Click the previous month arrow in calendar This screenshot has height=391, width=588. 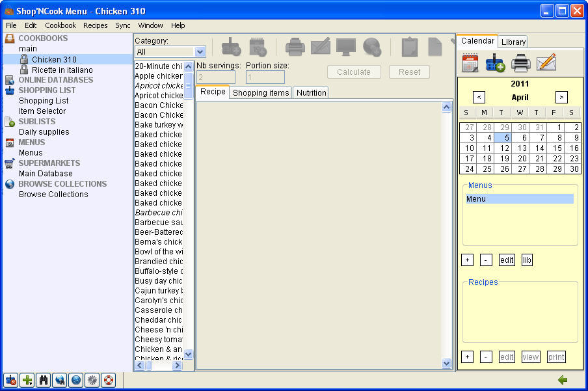(479, 97)
